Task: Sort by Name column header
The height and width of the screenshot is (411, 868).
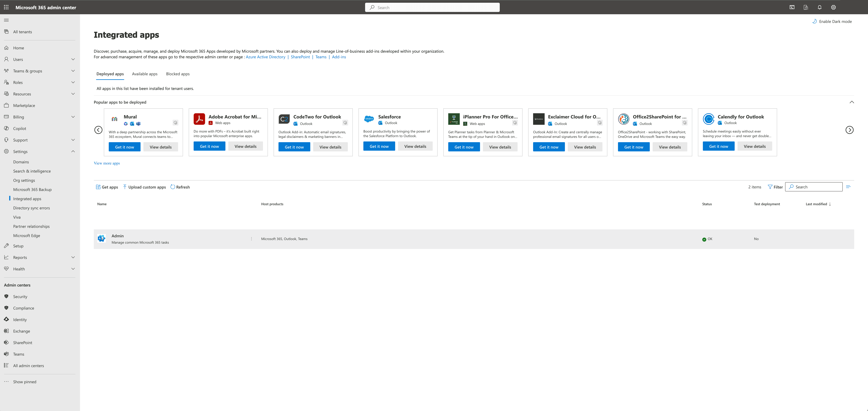Action: coord(102,204)
